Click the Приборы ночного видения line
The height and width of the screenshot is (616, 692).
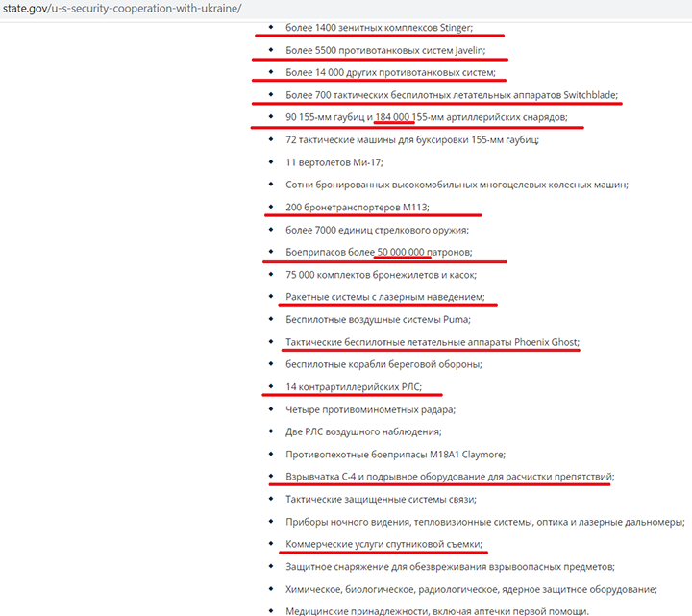[484, 522]
